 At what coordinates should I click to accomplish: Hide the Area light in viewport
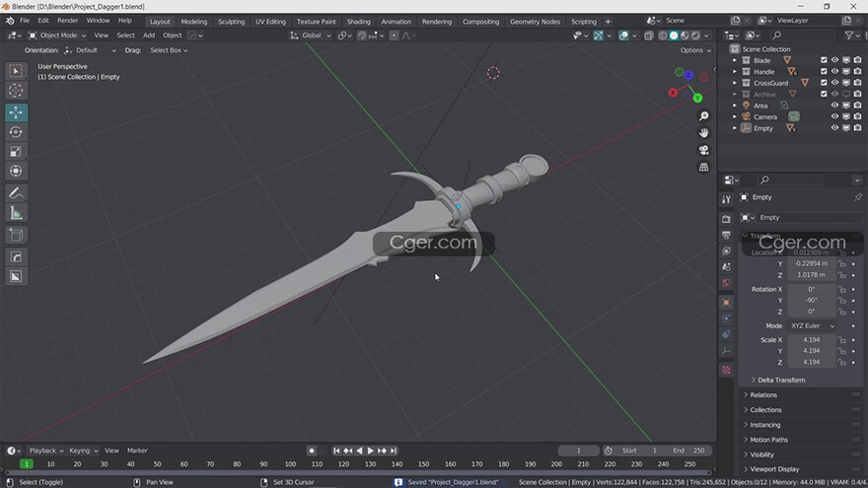[x=834, y=105]
